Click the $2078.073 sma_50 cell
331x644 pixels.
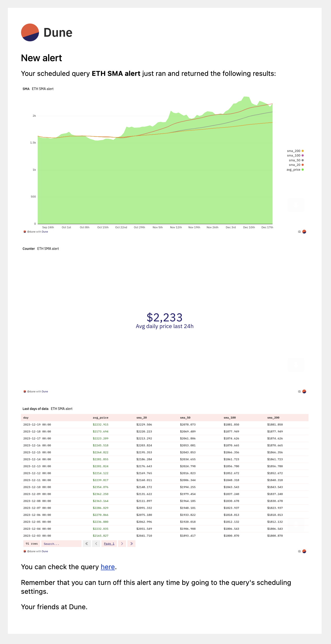tap(188, 425)
